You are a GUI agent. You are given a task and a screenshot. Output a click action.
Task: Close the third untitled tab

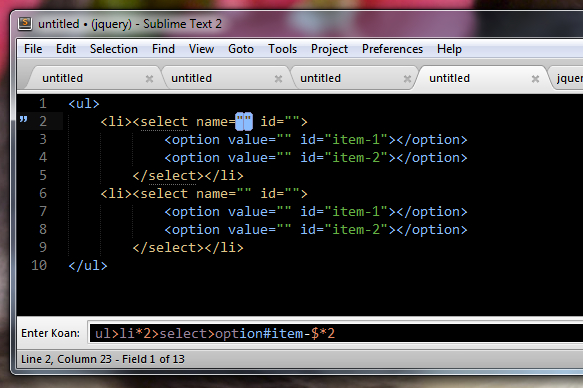[407, 78]
